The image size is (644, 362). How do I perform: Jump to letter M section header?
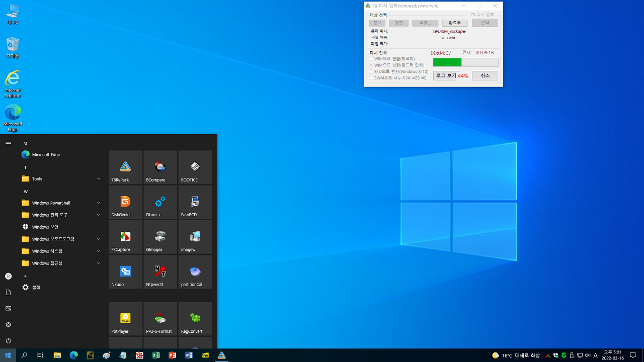(x=25, y=143)
